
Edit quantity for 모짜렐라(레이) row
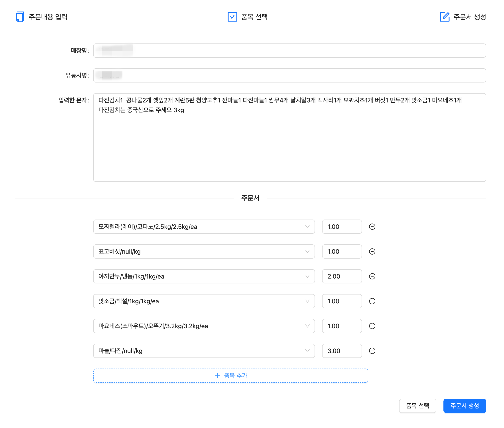click(x=342, y=227)
